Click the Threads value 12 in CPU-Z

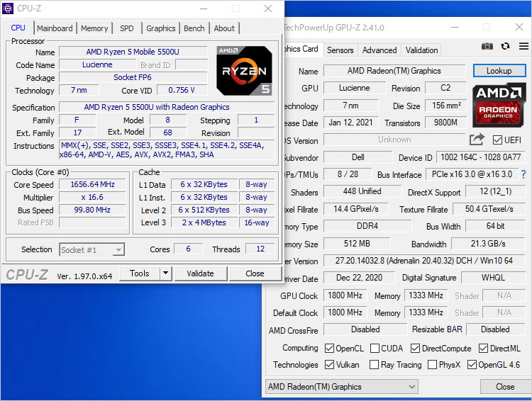tap(260, 249)
